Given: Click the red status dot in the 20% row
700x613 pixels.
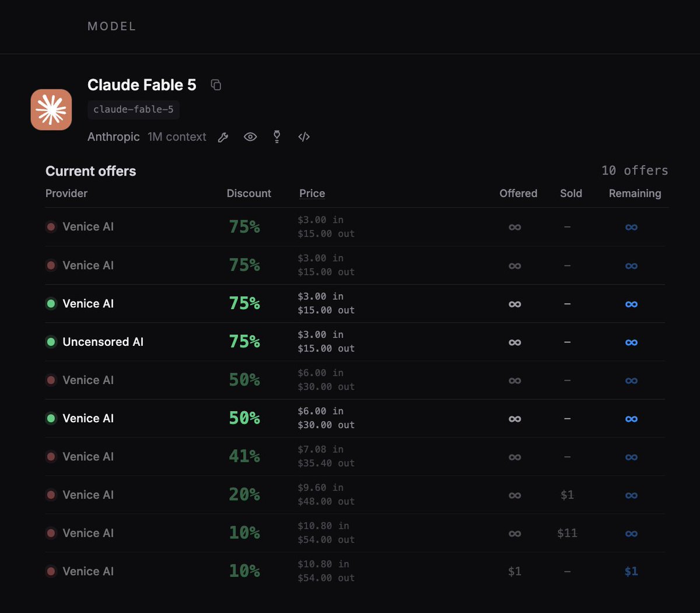Looking at the screenshot, I should [x=51, y=495].
